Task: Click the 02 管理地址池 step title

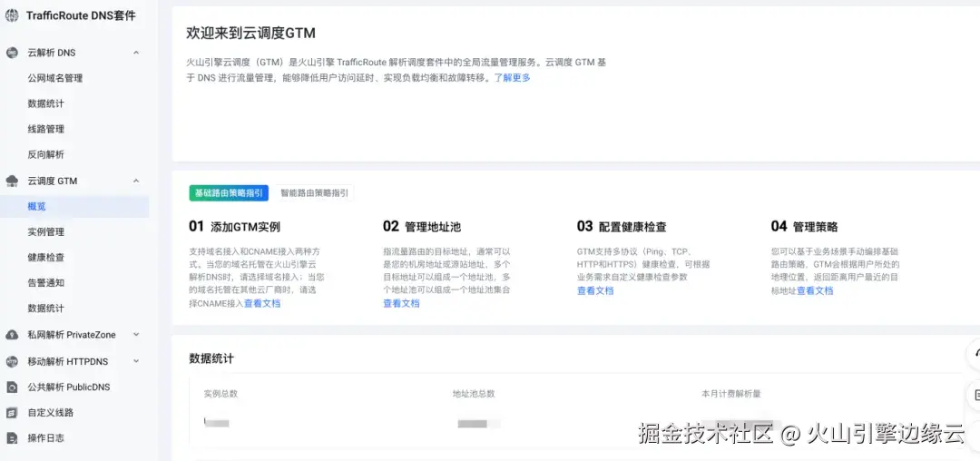Action: click(422, 227)
